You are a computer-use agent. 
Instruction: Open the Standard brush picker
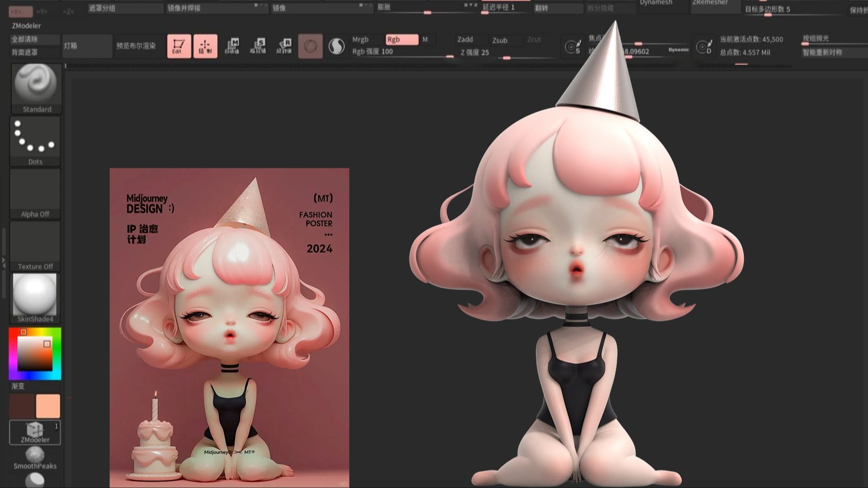(x=36, y=88)
